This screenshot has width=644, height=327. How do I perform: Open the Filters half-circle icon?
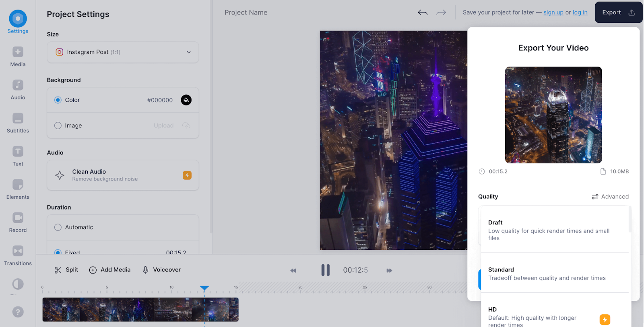tap(18, 284)
